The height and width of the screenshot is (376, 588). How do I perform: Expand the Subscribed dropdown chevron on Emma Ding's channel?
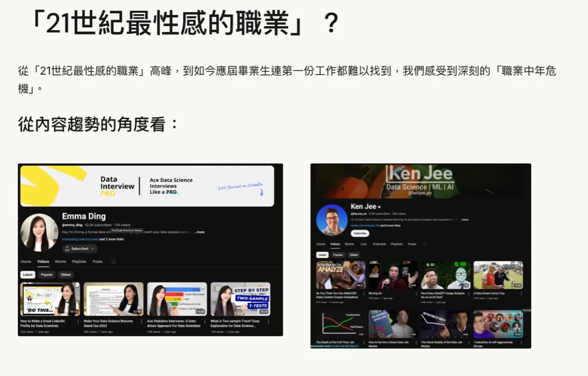(x=92, y=248)
